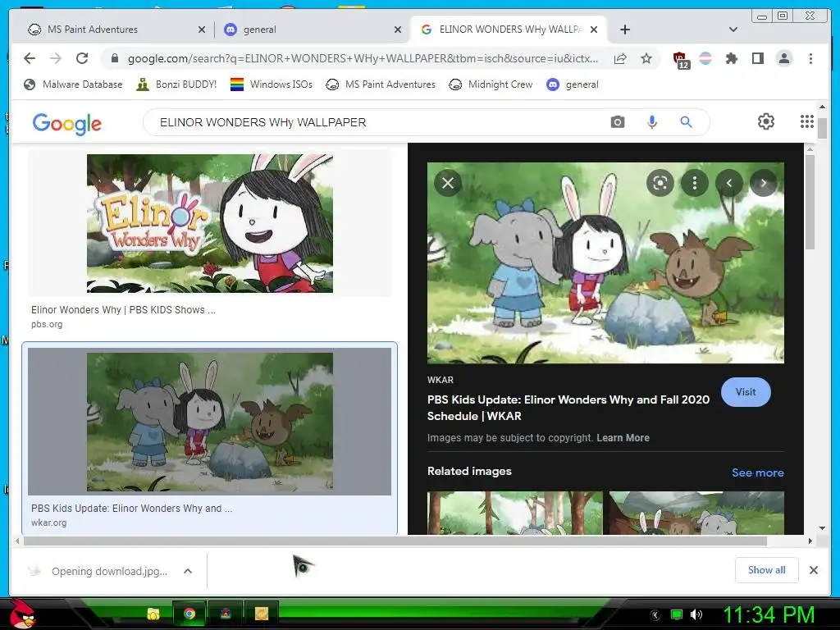This screenshot has width=840, height=630.
Task: Share this page from address bar
Action: point(620,58)
